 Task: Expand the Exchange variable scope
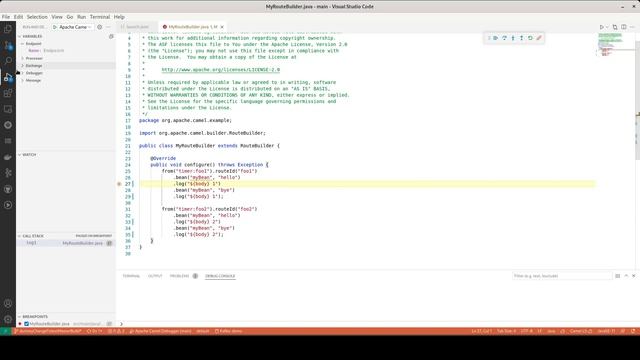(x=22, y=66)
